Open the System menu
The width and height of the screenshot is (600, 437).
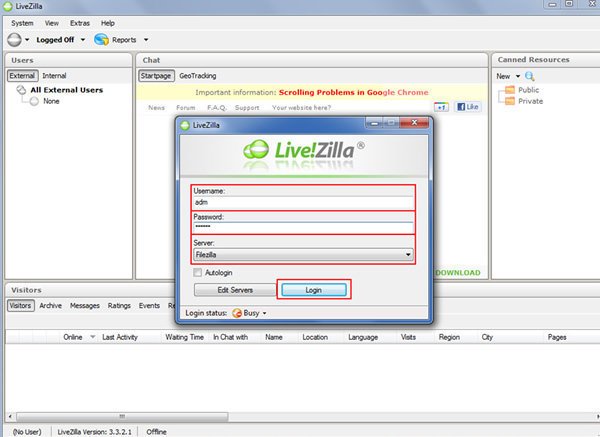[x=22, y=23]
